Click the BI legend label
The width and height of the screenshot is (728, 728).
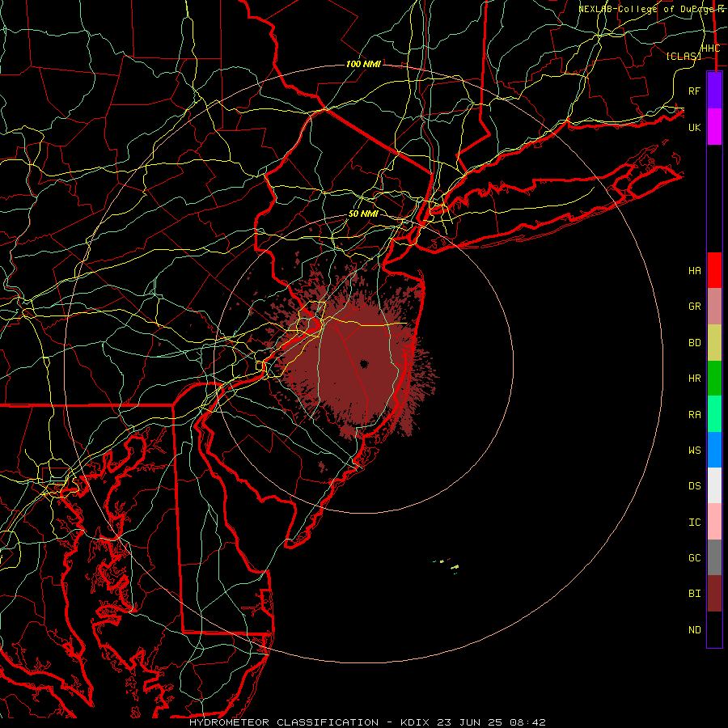click(x=695, y=594)
